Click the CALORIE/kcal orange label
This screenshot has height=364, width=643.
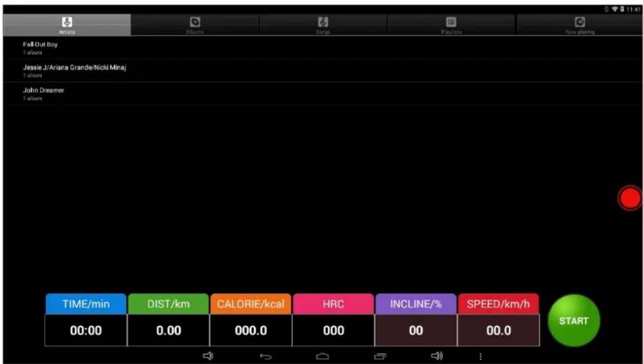[x=251, y=304]
